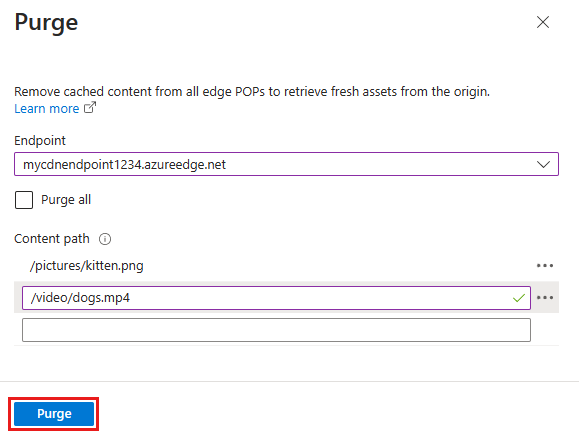Screen dimensions: 579x442
Task: Click the Purge all label text
Action: (x=66, y=200)
